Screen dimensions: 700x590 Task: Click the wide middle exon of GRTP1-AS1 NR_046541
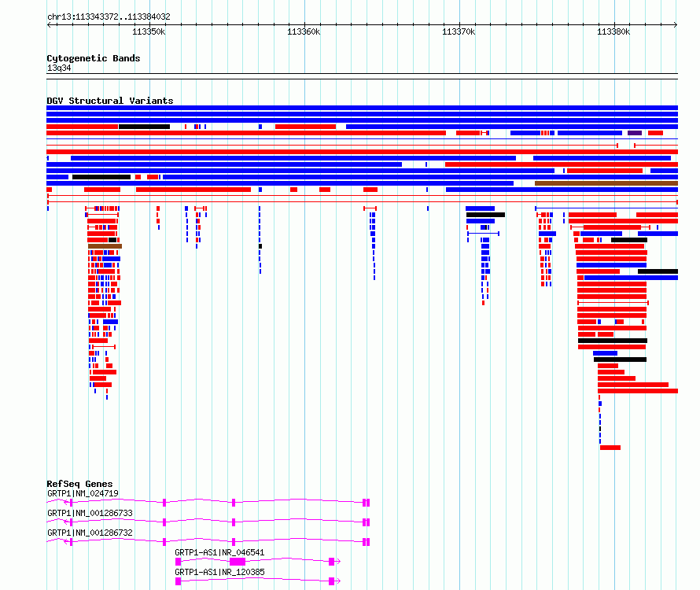tap(238, 562)
